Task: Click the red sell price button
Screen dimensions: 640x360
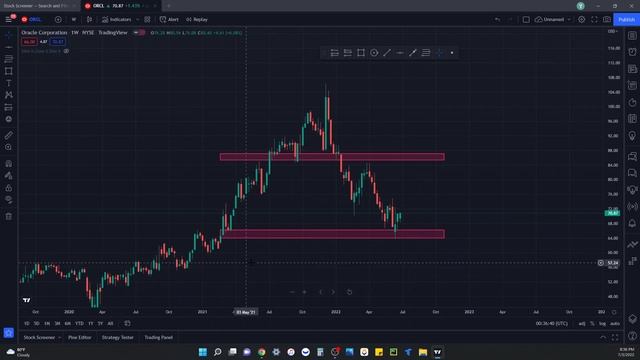Action: point(29,42)
